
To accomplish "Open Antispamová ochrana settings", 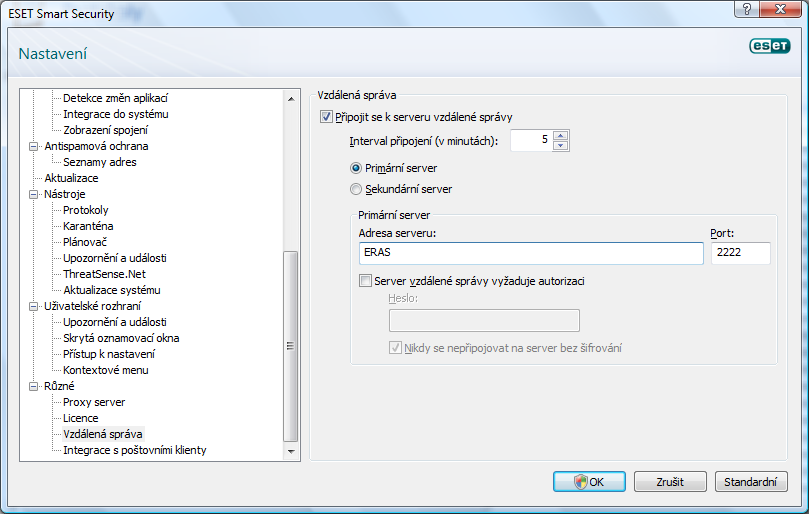I will pos(96,146).
